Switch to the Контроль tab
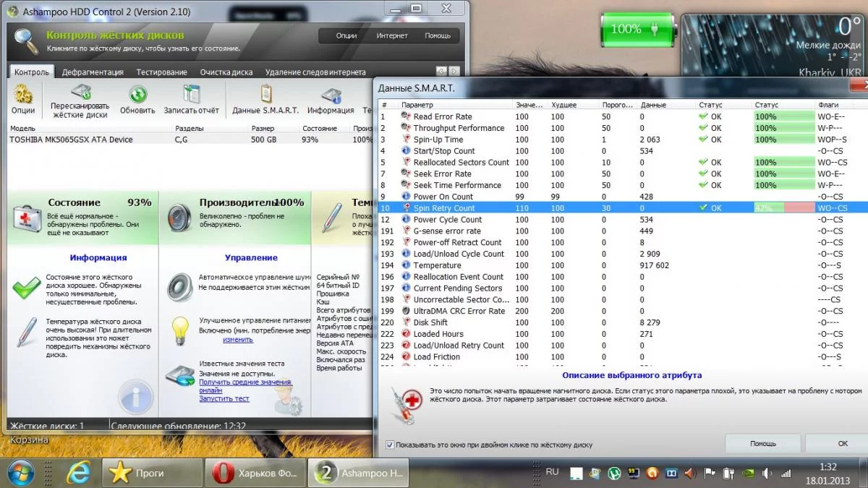The image size is (868, 488). tap(31, 72)
